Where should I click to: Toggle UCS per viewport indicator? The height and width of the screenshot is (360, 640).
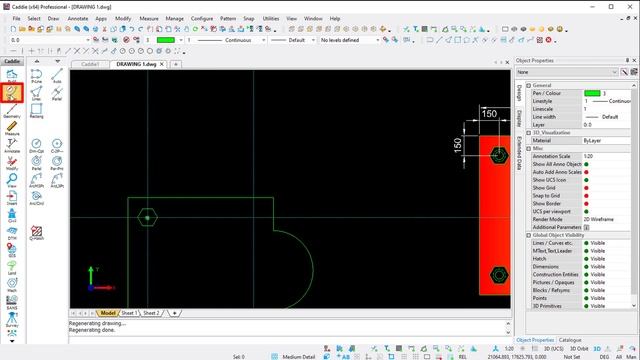pyautogui.click(x=586, y=211)
